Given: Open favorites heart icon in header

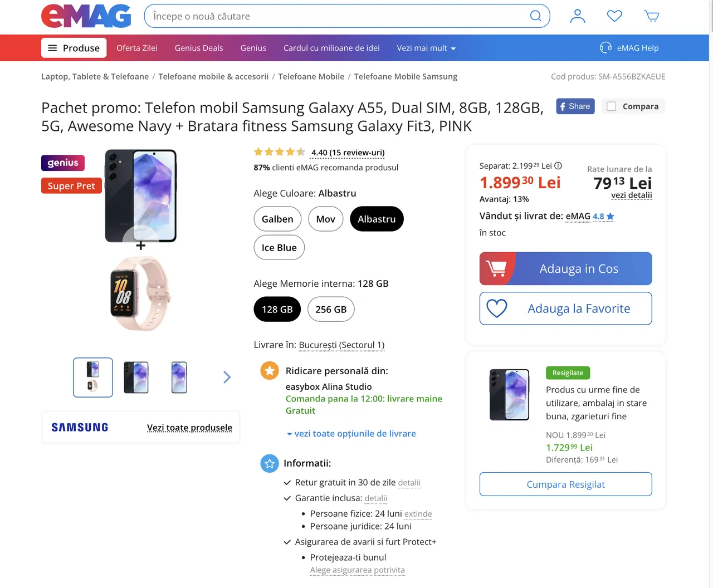Looking at the screenshot, I should click(x=614, y=16).
